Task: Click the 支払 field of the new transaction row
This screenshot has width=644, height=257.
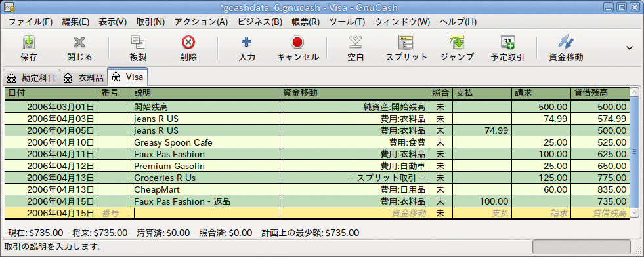Action: (482, 213)
